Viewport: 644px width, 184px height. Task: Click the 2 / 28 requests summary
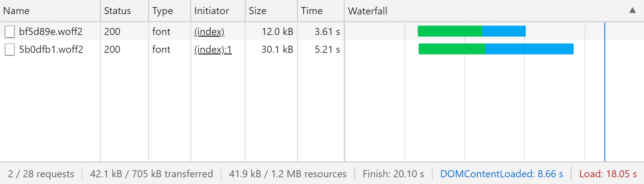[41, 174]
